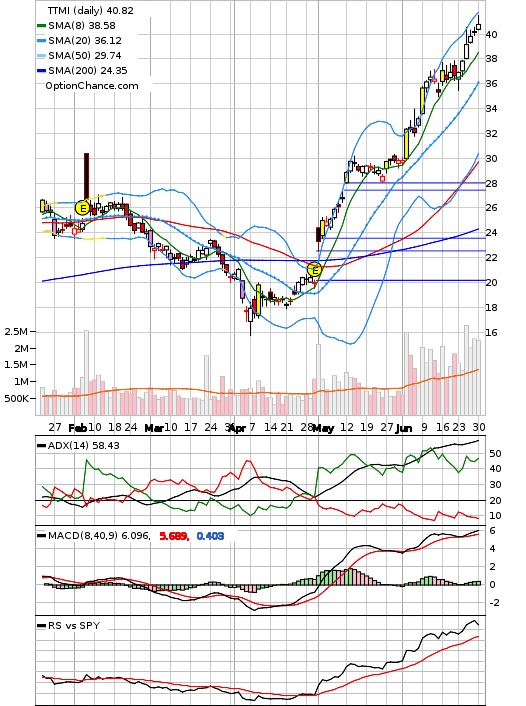Image resolution: width=526 pixels, height=706 pixels.
Task: Click the TTMI (daily) 40.82 title
Action: click(x=91, y=10)
